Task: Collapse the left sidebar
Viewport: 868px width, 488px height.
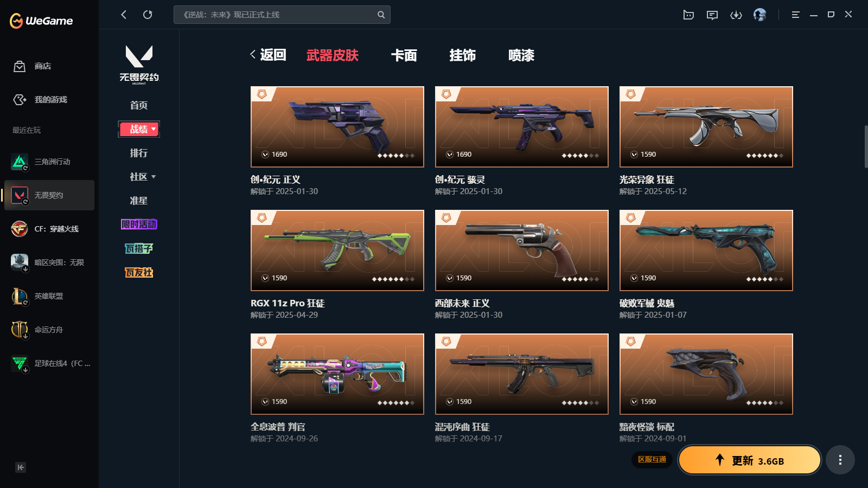Action: (21, 467)
